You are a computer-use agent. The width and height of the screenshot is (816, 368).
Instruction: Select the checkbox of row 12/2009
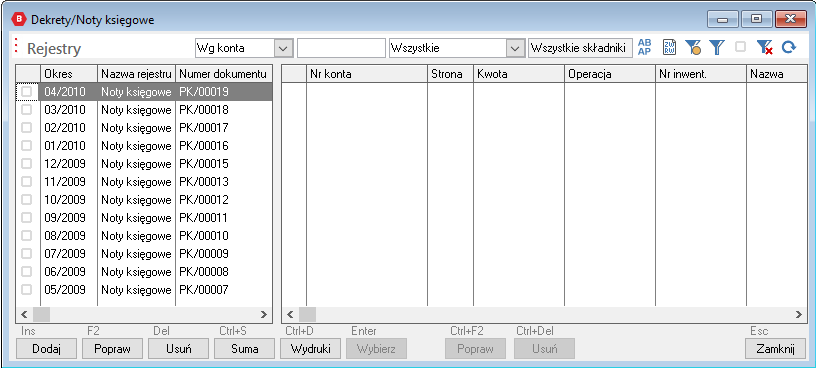pyautogui.click(x=27, y=163)
